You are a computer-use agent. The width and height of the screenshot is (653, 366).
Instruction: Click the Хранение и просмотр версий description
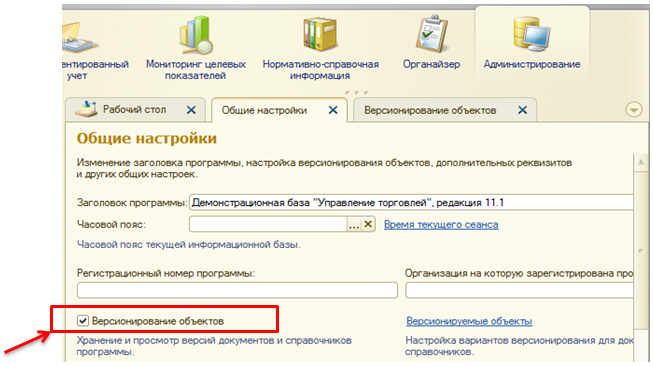[x=214, y=346]
